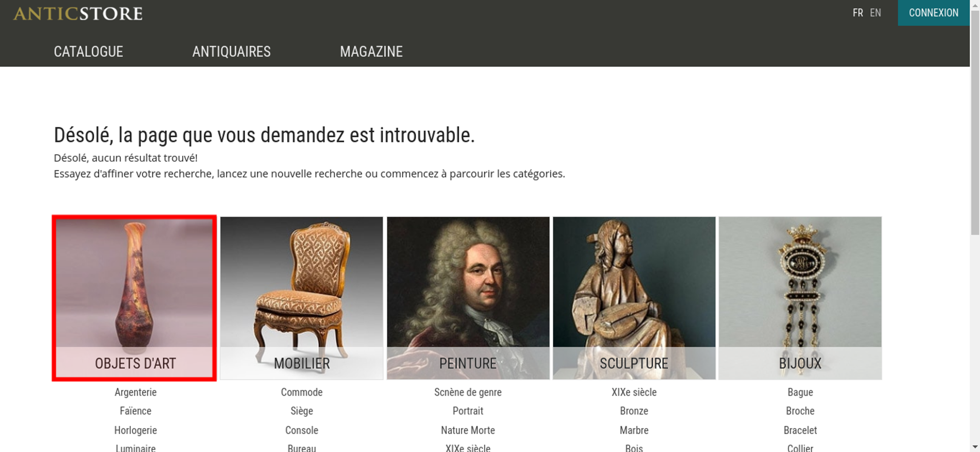
Task: Browse the Commode furniture link
Action: pos(302,392)
